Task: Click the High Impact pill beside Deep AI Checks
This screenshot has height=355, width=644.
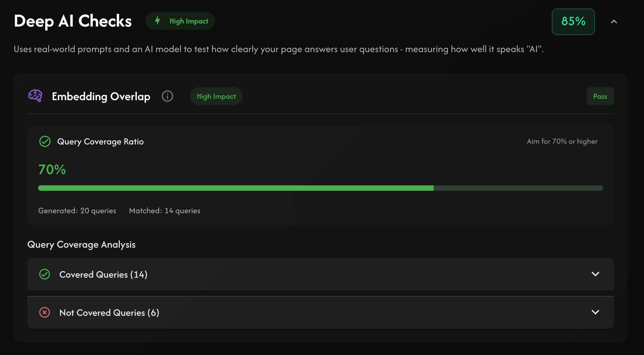Action: (180, 21)
